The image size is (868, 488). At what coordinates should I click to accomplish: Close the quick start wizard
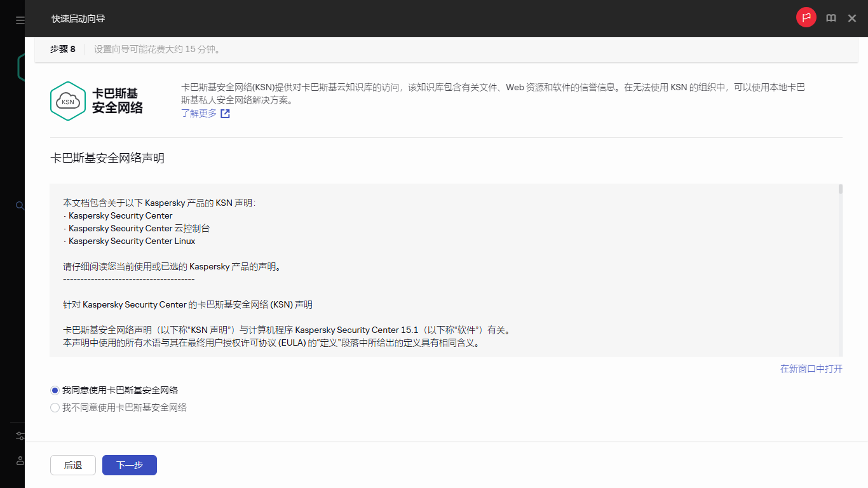851,18
